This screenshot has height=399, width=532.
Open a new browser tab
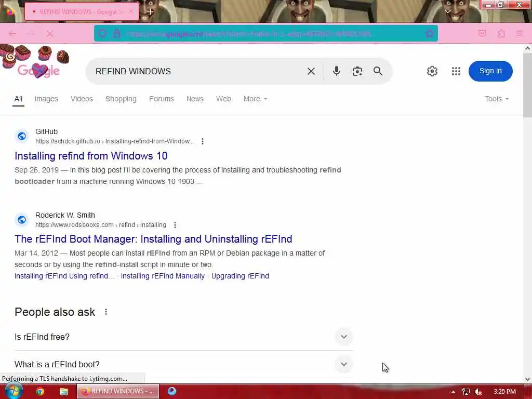tap(150, 12)
